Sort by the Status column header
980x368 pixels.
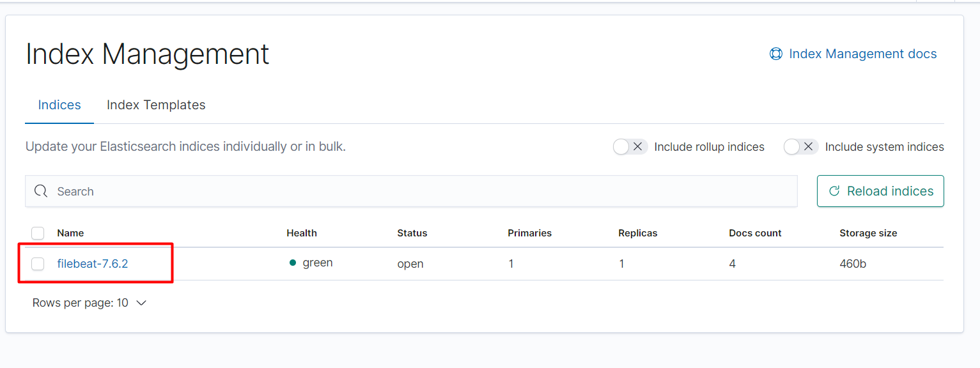click(x=412, y=233)
